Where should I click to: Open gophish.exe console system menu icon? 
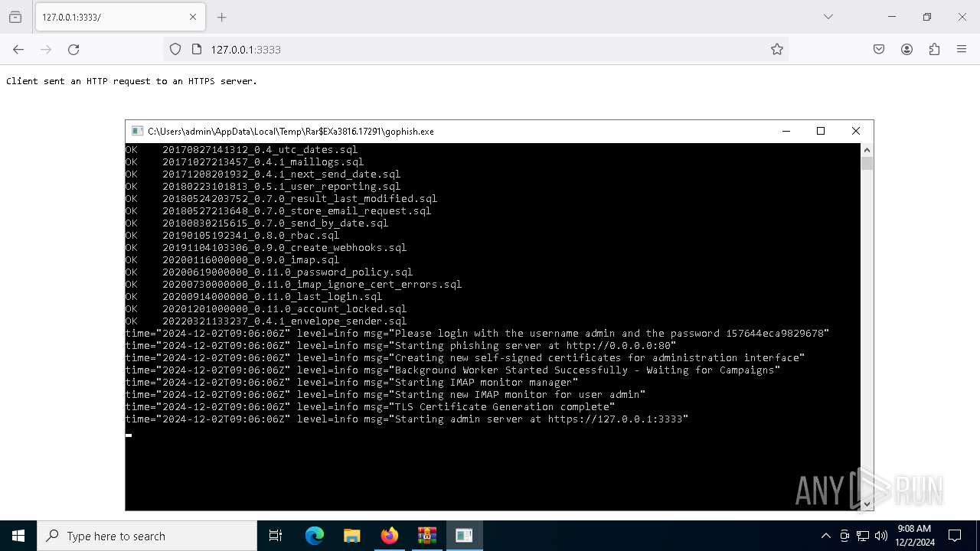click(x=137, y=131)
